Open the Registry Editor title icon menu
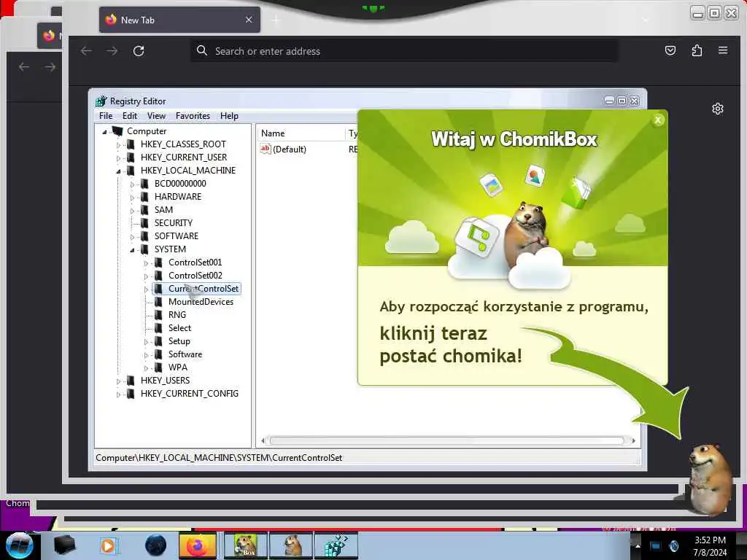The image size is (747, 560). 101,101
